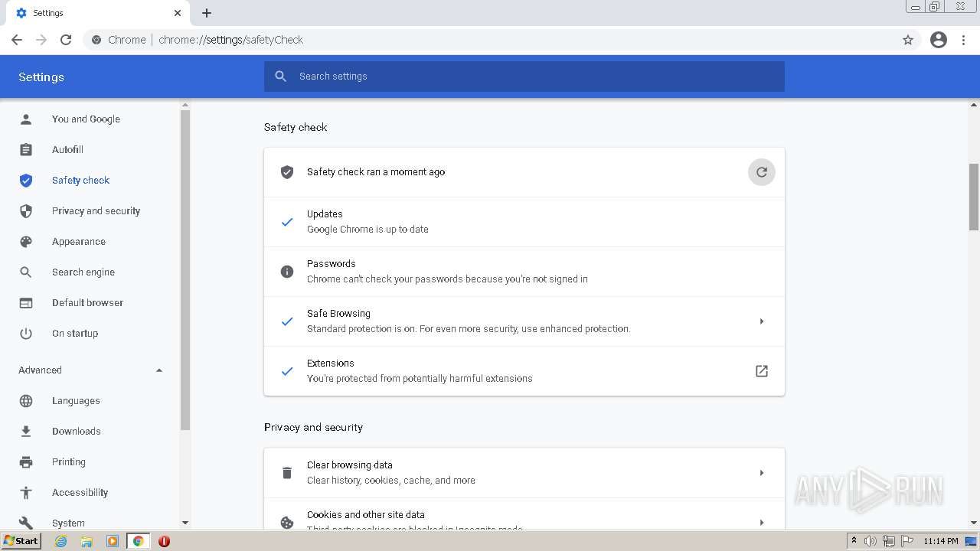Open Languages settings
Image resolution: width=980 pixels, height=551 pixels.
point(76,401)
